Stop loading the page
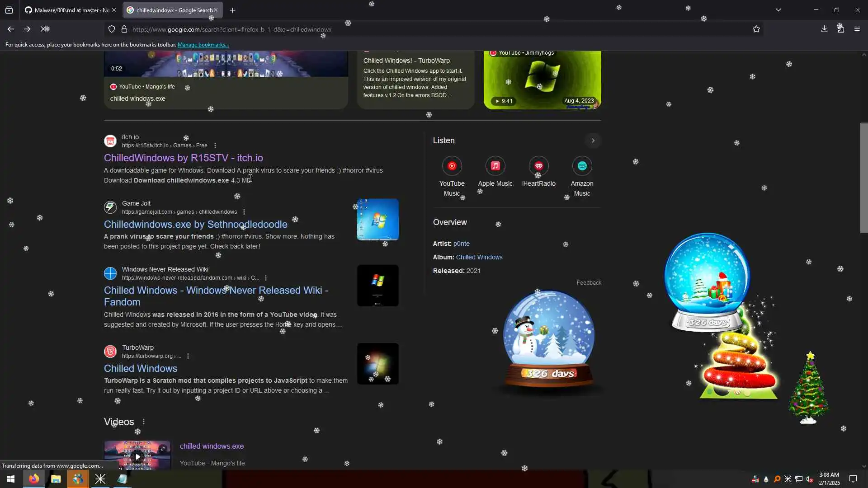The image size is (868, 488). click(x=45, y=29)
